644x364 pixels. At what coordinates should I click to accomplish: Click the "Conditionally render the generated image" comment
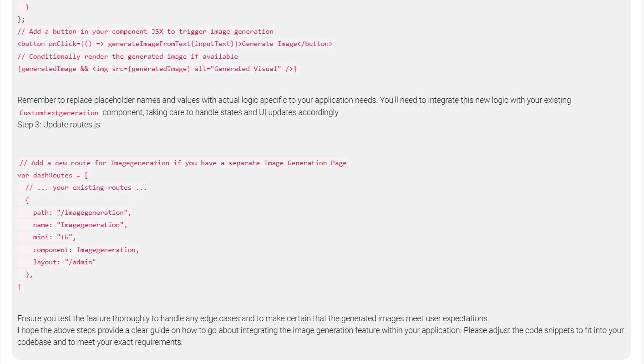point(127,56)
